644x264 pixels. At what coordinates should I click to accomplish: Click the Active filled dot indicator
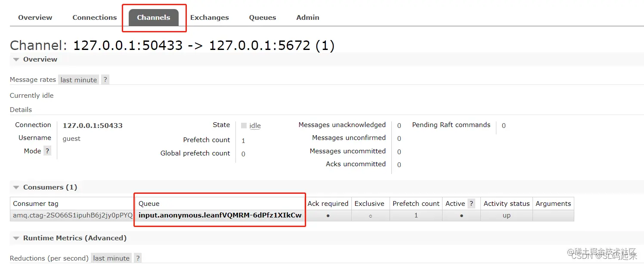pyautogui.click(x=461, y=216)
